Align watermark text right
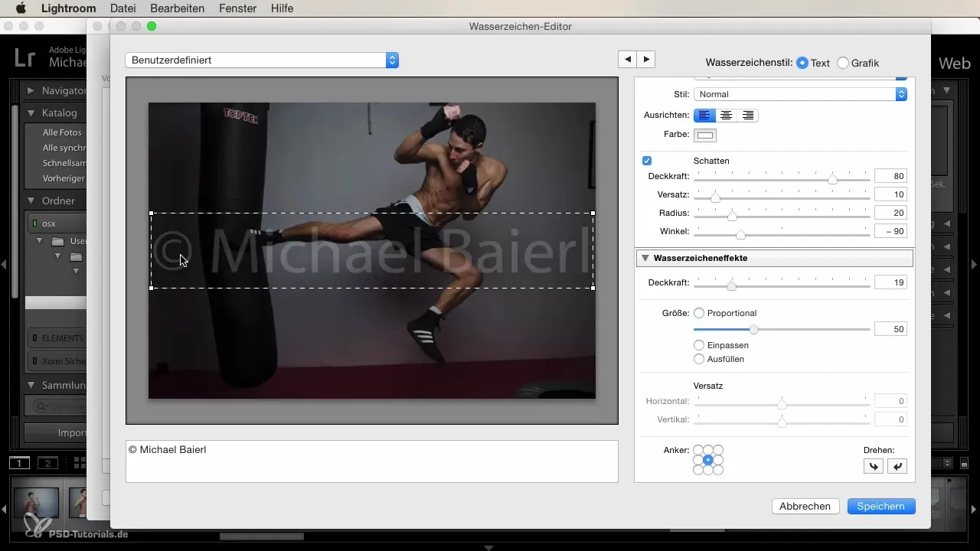Image resolution: width=980 pixels, height=551 pixels. [748, 116]
